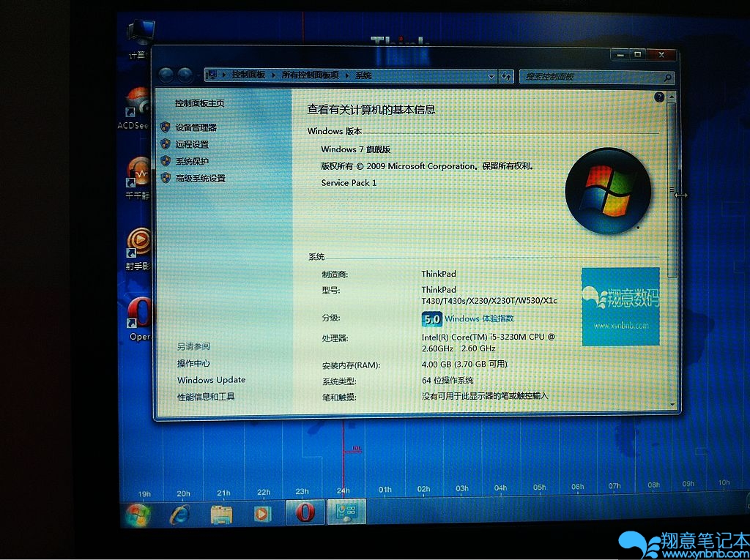The image size is (750, 560).
Task: Click the refresh button beside the address bar
Action: pos(506,75)
